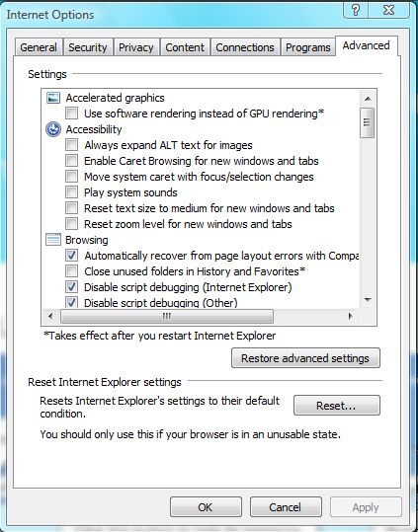Screen dimensions: 418x532
Task: Click the Browsing category icon
Action: point(53,240)
